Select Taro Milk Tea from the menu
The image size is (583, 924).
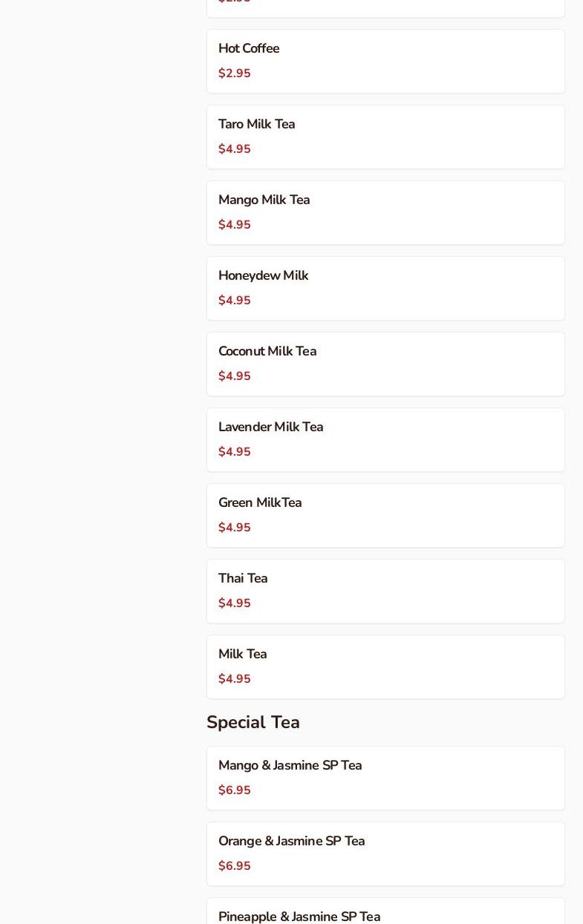tap(385, 137)
